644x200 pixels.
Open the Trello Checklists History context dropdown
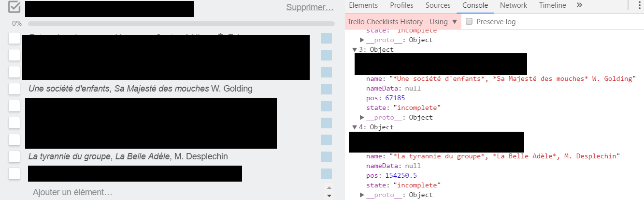click(403, 22)
